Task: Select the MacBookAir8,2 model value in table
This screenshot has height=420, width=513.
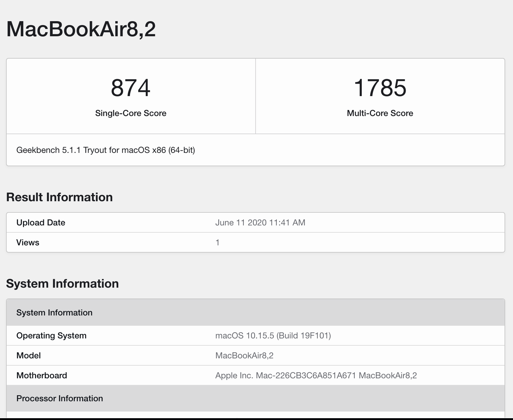Action: click(x=244, y=356)
